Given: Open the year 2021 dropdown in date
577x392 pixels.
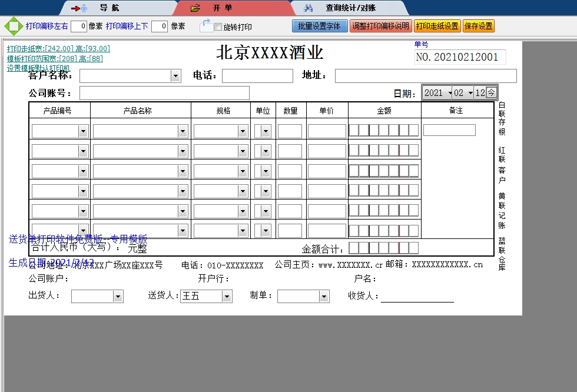Looking at the screenshot, I should 450,93.
